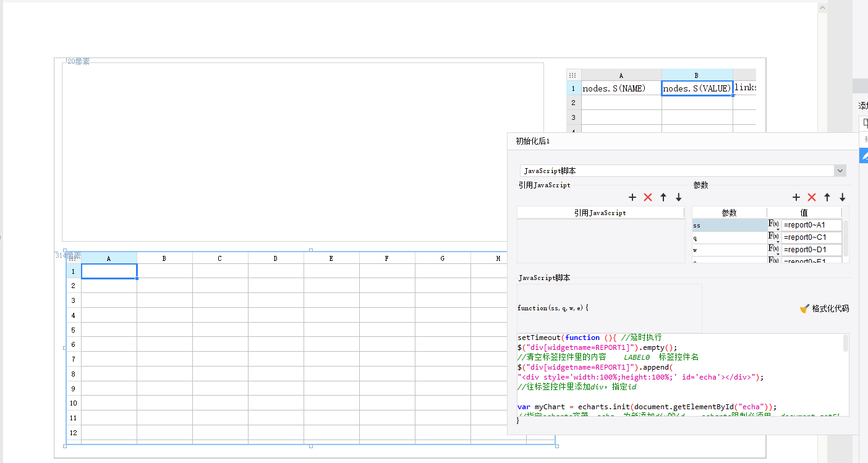Screen dimensions: 868x463
Task: Edit value field =report0~D1
Action: click(x=812, y=250)
